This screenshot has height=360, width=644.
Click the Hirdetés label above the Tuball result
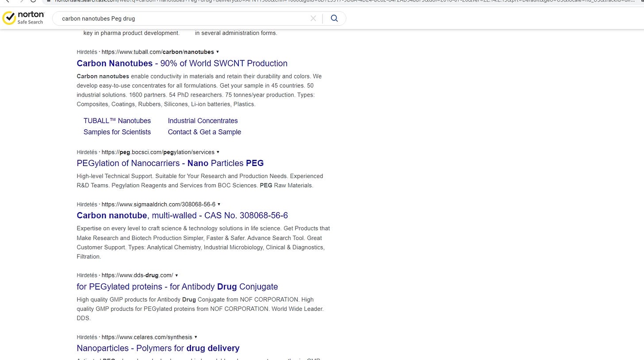[87, 52]
